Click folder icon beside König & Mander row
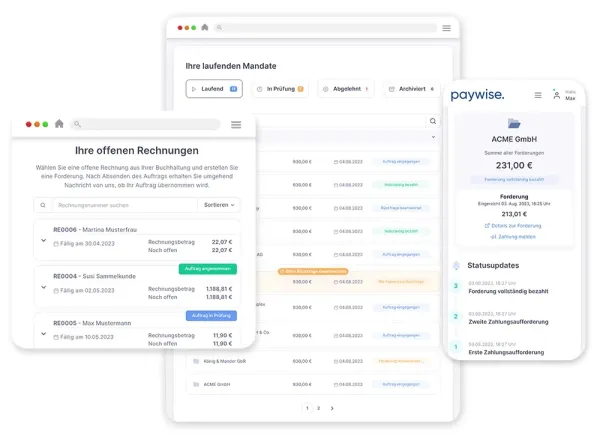 [196, 361]
